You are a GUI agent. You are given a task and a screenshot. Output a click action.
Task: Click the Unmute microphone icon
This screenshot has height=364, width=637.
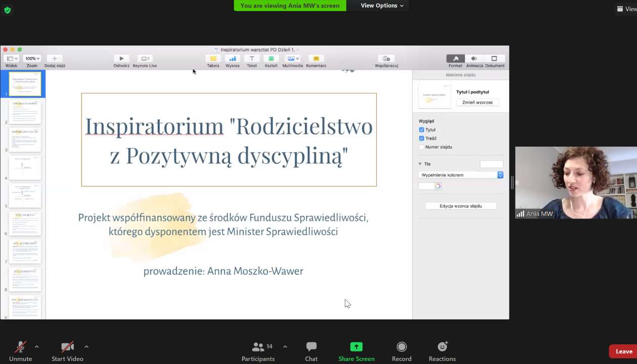pyautogui.click(x=20, y=347)
